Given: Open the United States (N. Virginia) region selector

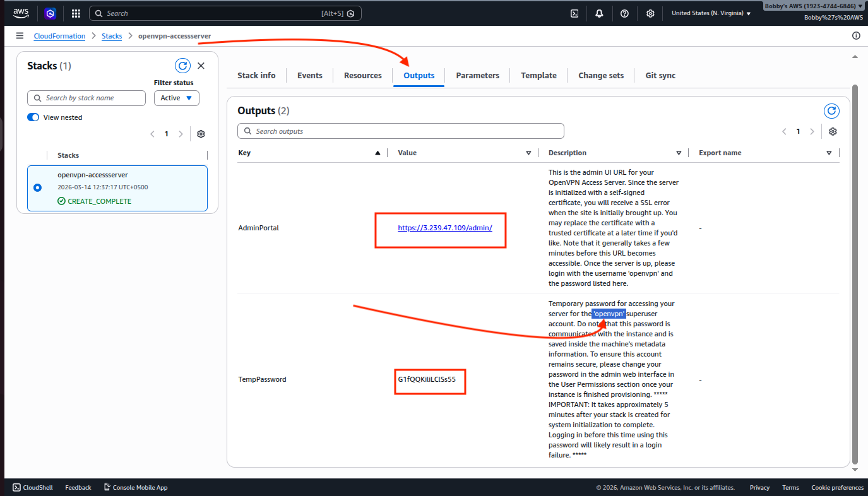Looking at the screenshot, I should (711, 13).
